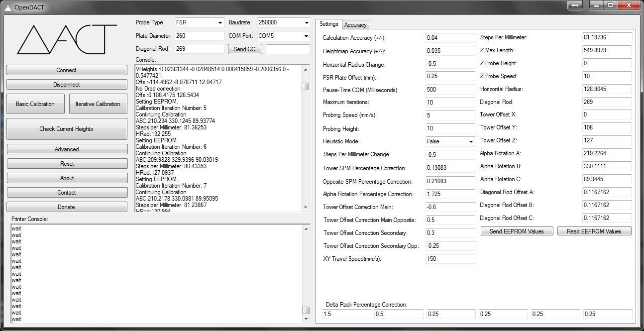
Task: Switch to the Accuracy tab
Action: (x=355, y=25)
